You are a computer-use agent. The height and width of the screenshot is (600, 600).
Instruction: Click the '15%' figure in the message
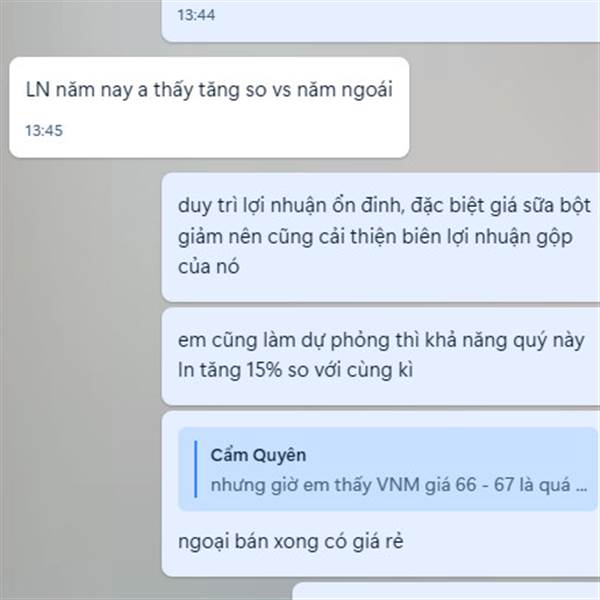click(264, 370)
